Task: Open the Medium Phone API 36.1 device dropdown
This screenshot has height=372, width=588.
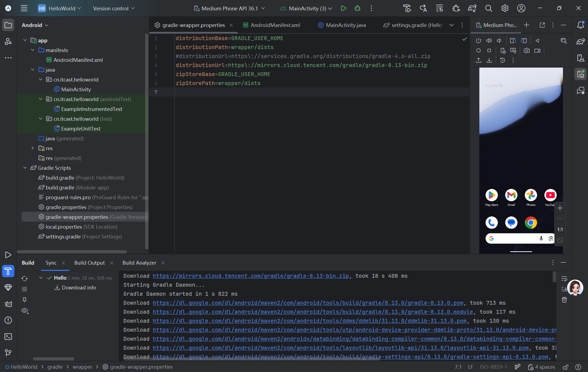Action: coord(230,8)
